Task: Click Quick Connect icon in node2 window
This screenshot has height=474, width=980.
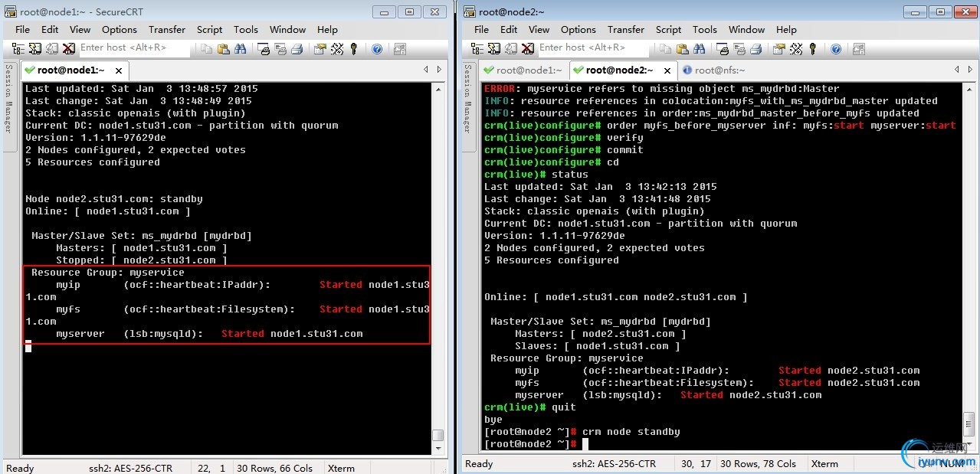Action: tap(494, 48)
